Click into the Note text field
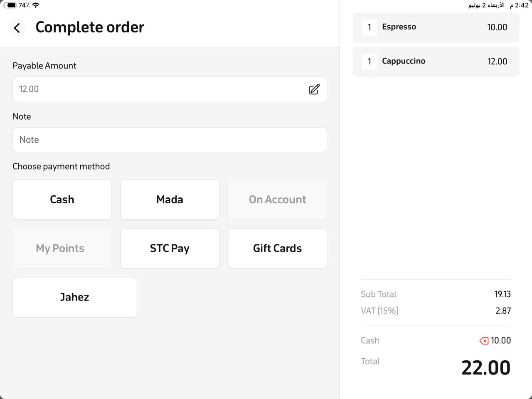Image resolution: width=532 pixels, height=399 pixels. [x=170, y=140]
